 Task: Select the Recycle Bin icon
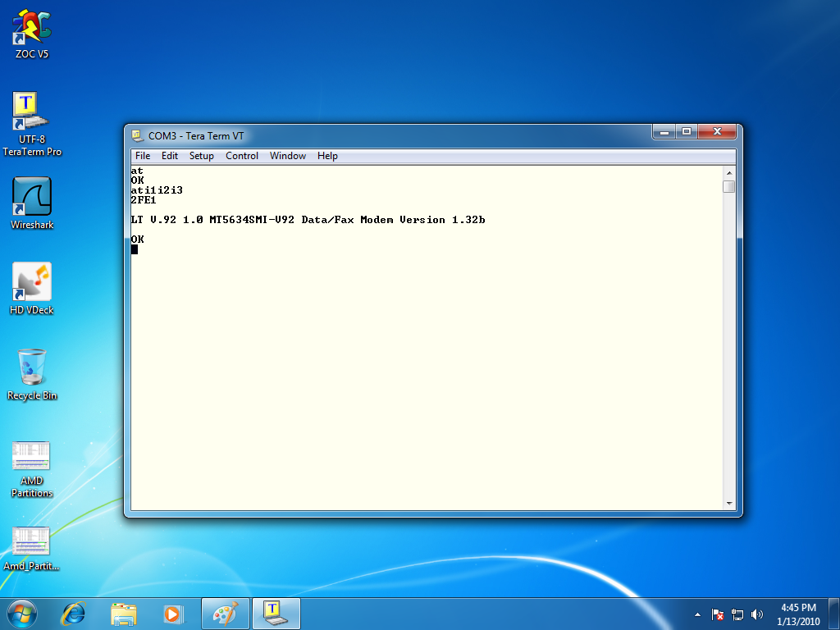(x=32, y=368)
